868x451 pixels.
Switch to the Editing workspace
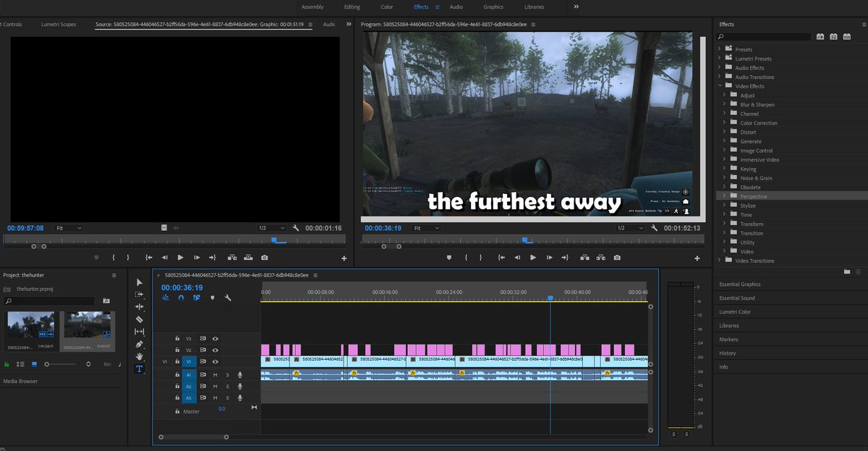tap(352, 7)
